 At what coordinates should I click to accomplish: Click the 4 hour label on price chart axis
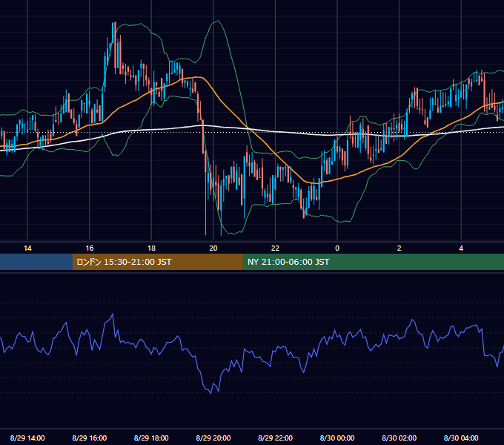coord(461,248)
